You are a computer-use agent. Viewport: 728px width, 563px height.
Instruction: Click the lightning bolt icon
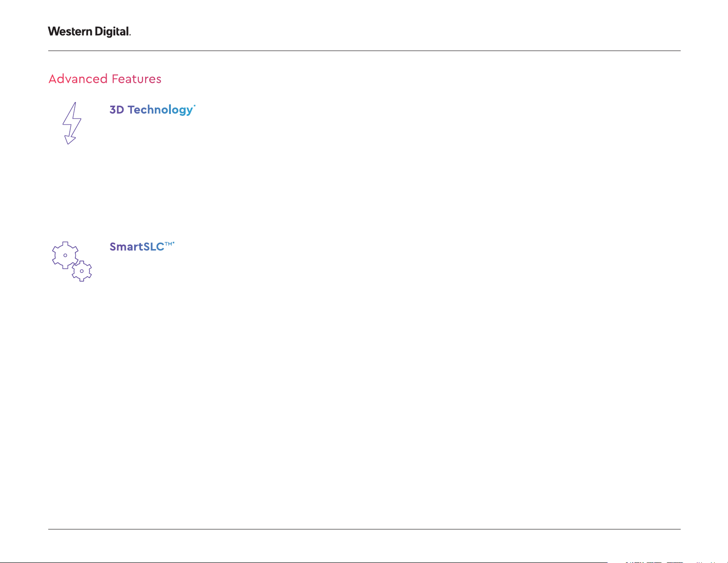click(x=72, y=123)
